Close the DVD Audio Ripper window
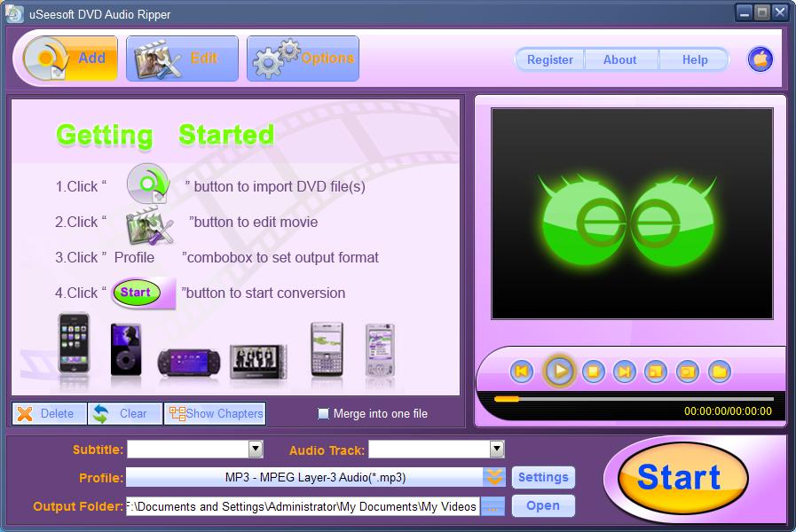Image resolution: width=796 pixels, height=532 pixels. (x=779, y=12)
